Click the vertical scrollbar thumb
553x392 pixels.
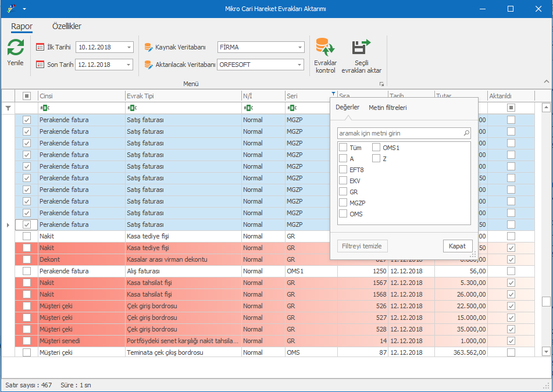pos(546,301)
